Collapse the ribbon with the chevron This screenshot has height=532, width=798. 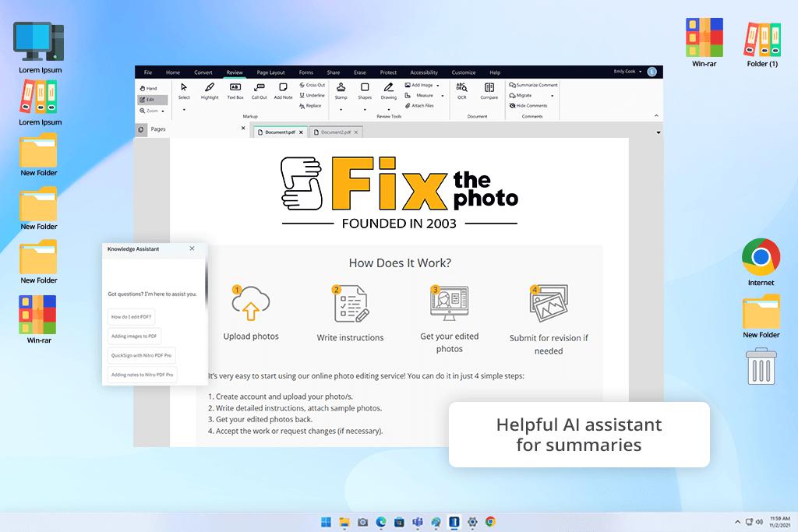656,116
